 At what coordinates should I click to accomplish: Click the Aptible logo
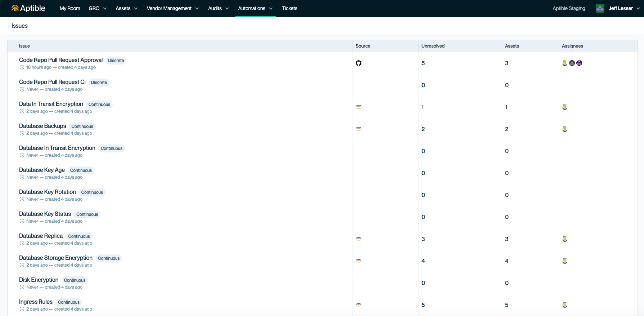point(28,8)
